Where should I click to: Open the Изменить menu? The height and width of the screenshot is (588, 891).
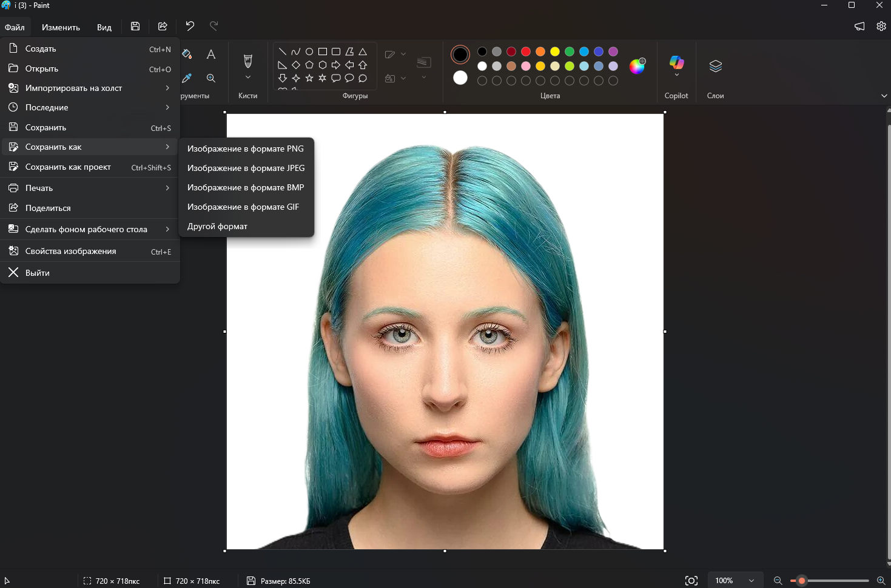pos(61,27)
